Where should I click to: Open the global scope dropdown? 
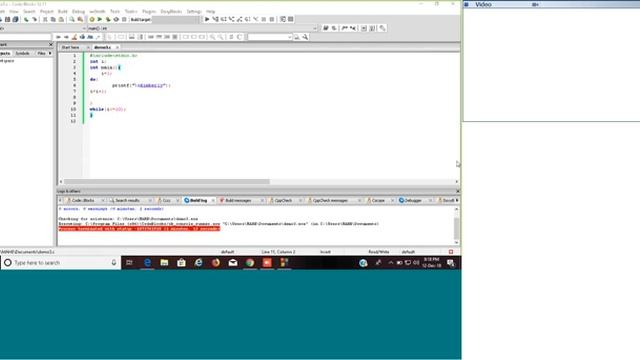coord(43,28)
